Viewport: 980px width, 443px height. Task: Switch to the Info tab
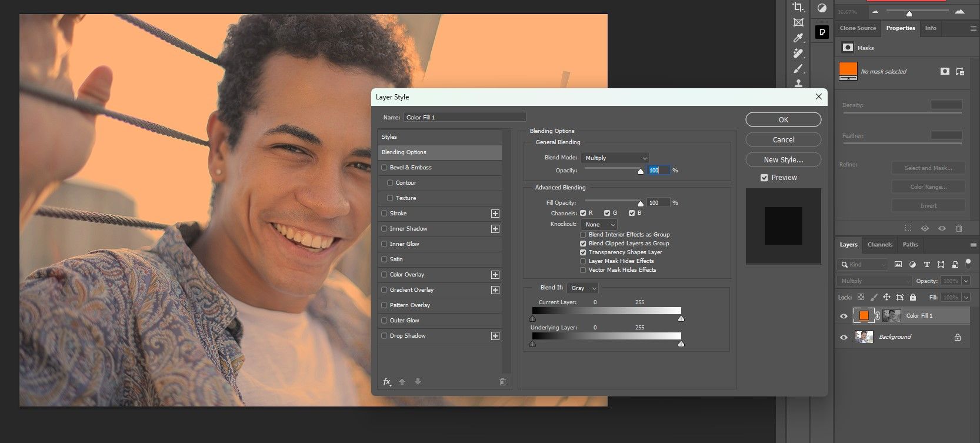pos(931,28)
